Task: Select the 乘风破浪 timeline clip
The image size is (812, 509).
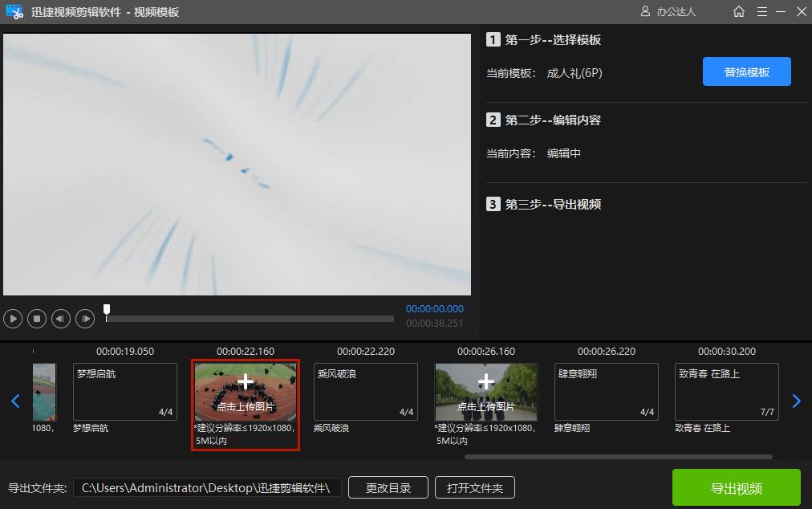Action: 365,393
